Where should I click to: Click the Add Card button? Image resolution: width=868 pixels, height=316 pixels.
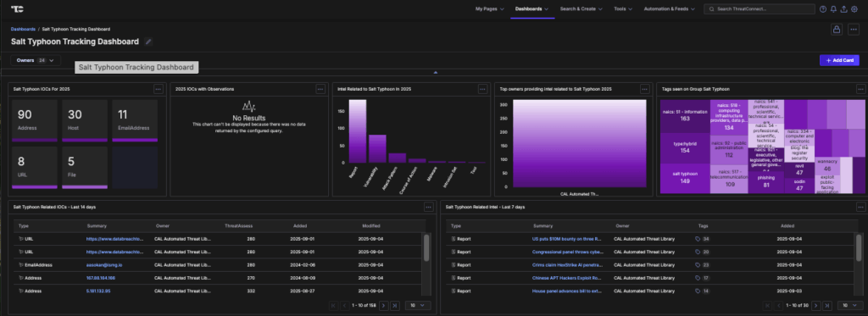(839, 60)
